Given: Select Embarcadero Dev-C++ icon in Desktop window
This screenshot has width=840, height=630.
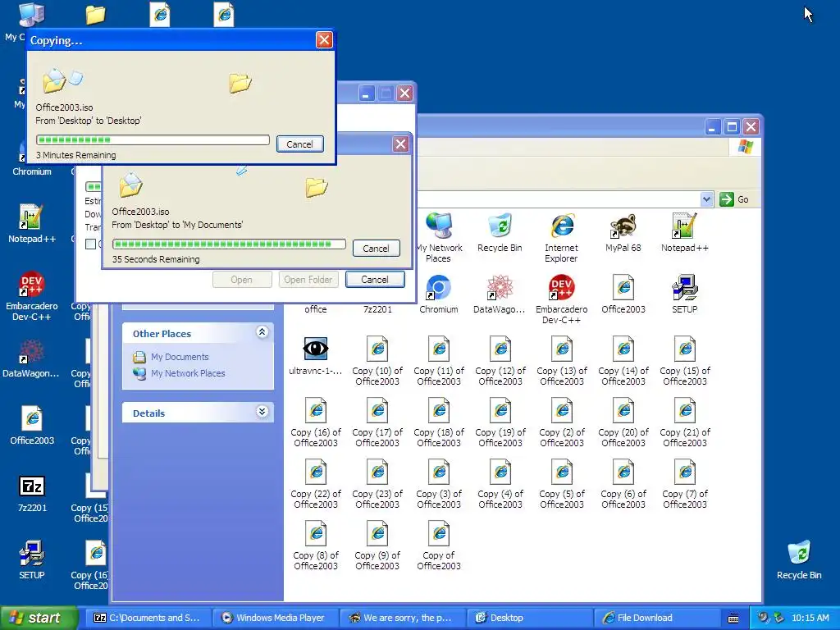Looking at the screenshot, I should coord(561,299).
